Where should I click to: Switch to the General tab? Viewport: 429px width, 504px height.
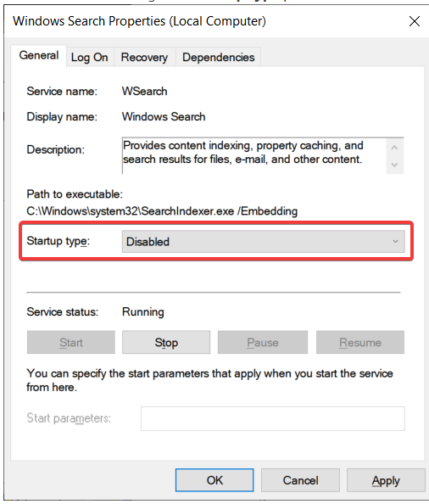coord(39,56)
